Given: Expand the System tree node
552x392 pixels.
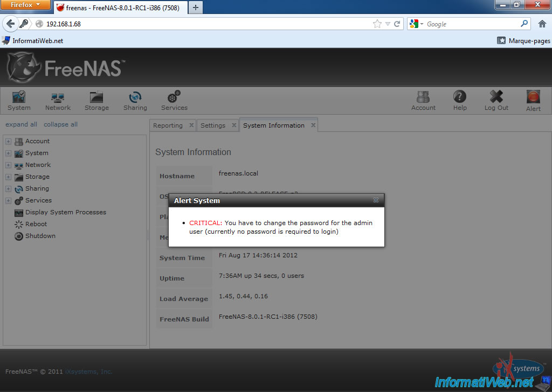Looking at the screenshot, I should [9, 153].
